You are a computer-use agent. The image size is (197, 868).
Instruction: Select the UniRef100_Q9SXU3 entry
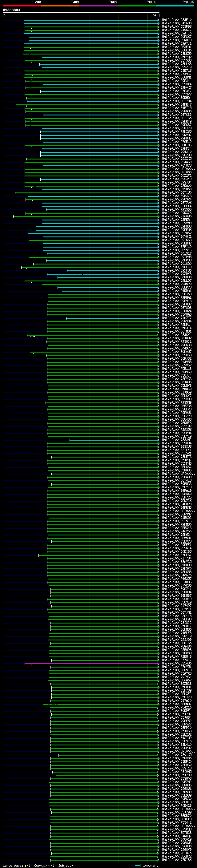[x=177, y=399]
